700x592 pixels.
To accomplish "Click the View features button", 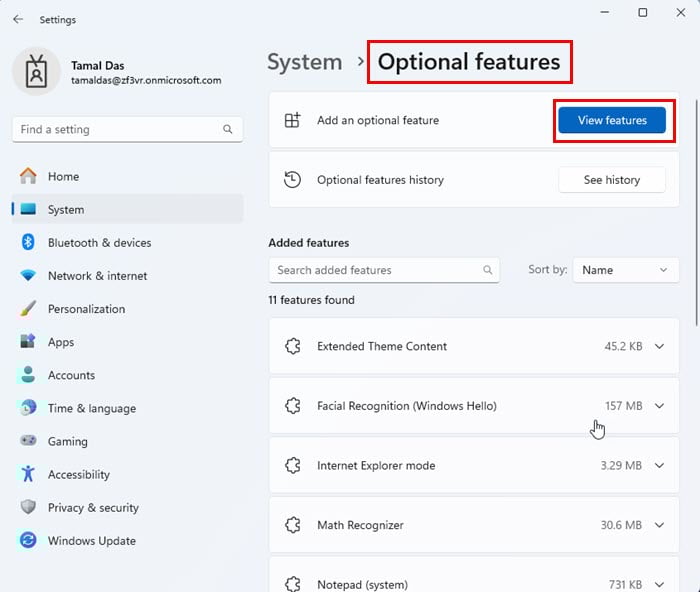I will (x=612, y=121).
